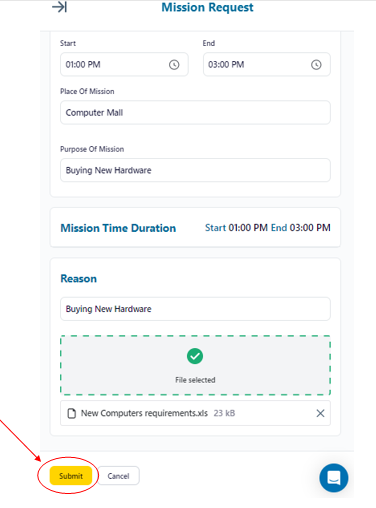The image size is (376, 508).
Task: Open the chat support bubble
Action: 334,478
